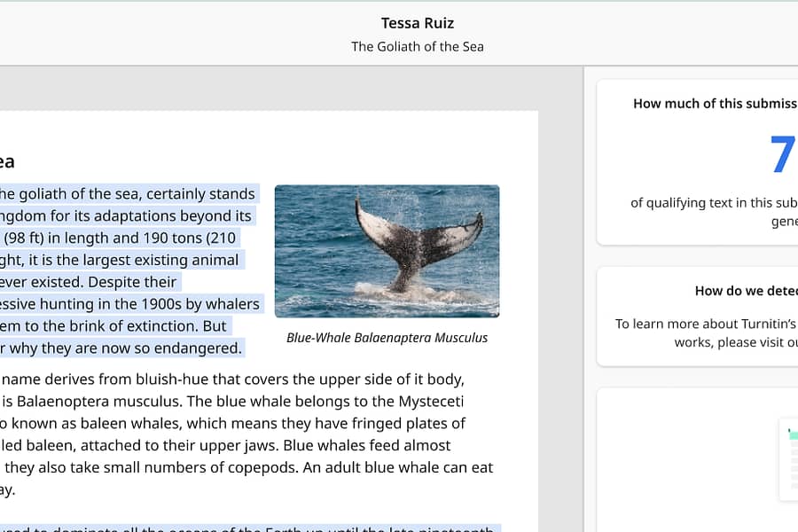Click the student name Tessa Ruiz
Viewport: 798px width, 532px height.
pyautogui.click(x=418, y=23)
